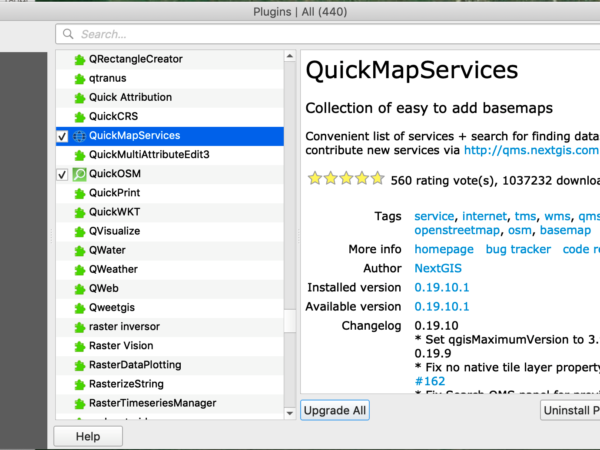Viewport: 600px width, 450px height.
Task: Click the search magnifier icon
Action: click(68, 34)
